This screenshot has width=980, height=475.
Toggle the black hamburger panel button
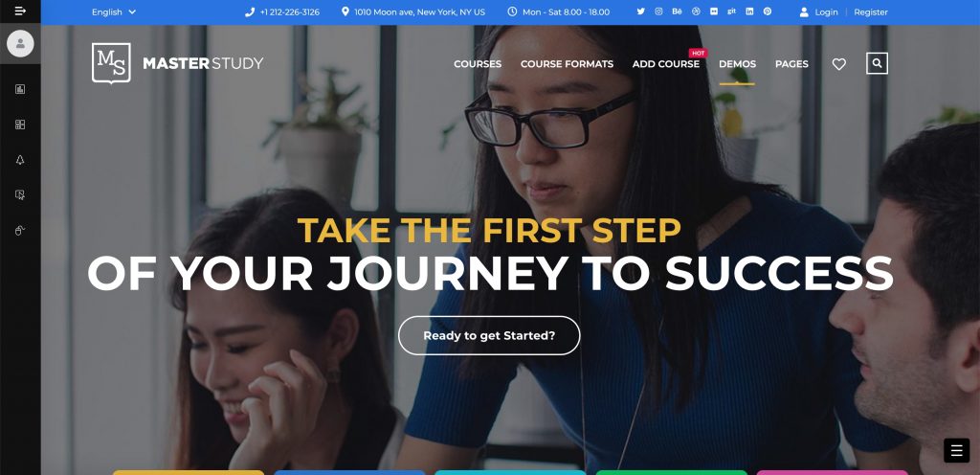click(956, 451)
